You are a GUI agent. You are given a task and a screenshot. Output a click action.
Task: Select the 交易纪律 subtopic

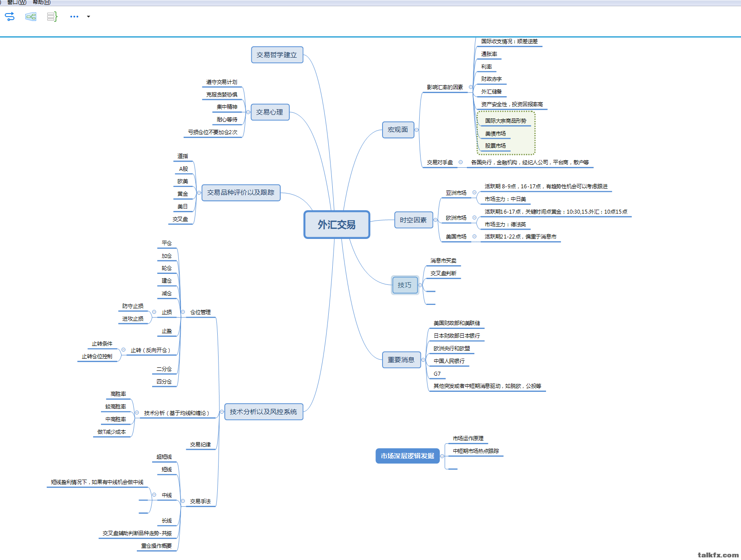[x=201, y=445]
